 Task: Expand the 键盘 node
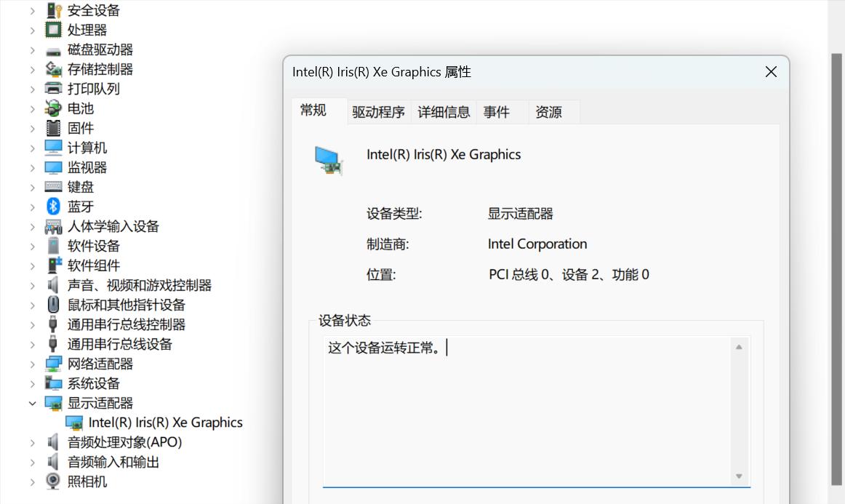click(32, 187)
